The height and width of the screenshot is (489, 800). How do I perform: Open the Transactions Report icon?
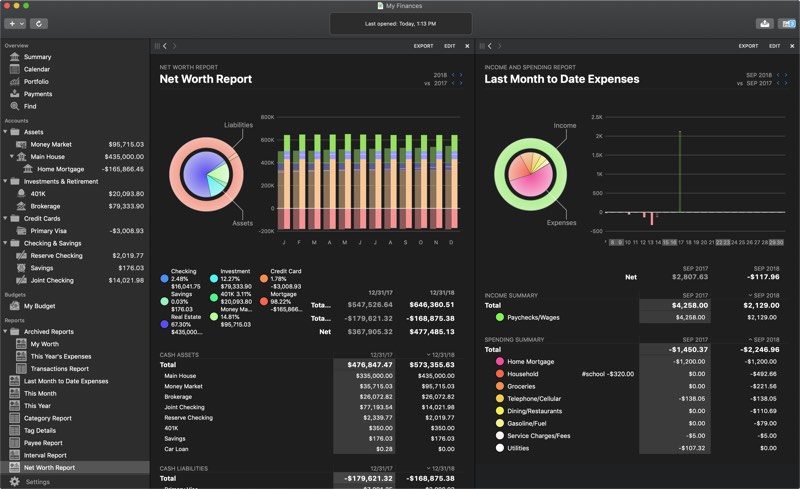pyautogui.click(x=21, y=369)
